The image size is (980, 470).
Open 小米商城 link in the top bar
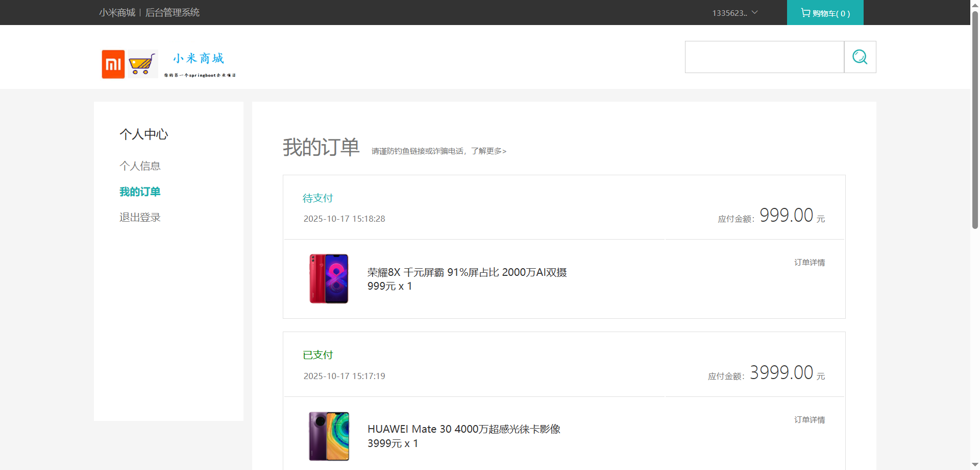(x=117, y=13)
